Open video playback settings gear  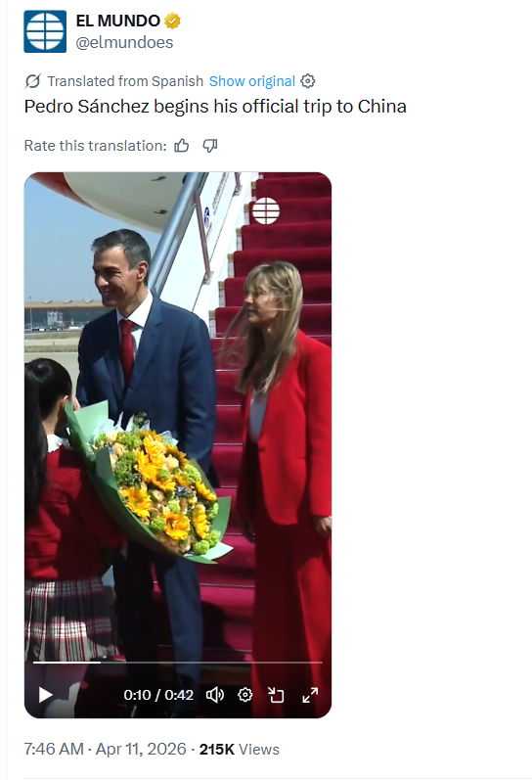[x=244, y=695]
